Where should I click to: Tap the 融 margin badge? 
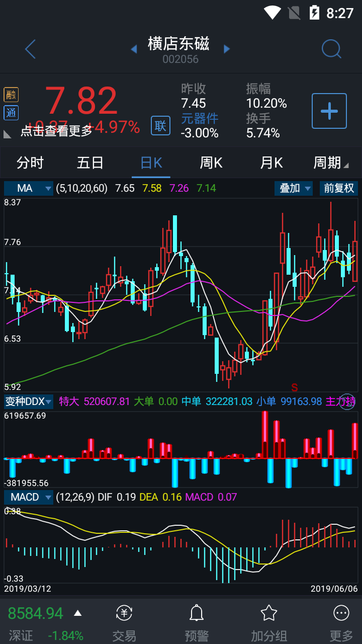point(11,95)
